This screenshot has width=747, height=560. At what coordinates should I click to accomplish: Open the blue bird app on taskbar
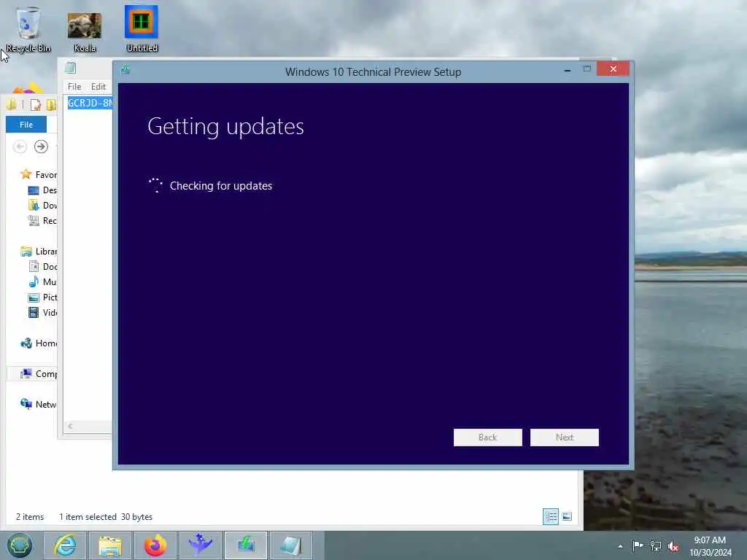click(201, 545)
